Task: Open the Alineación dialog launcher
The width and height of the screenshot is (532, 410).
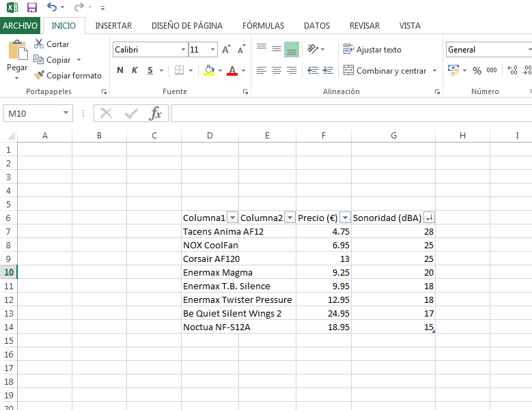Action: tap(437, 92)
